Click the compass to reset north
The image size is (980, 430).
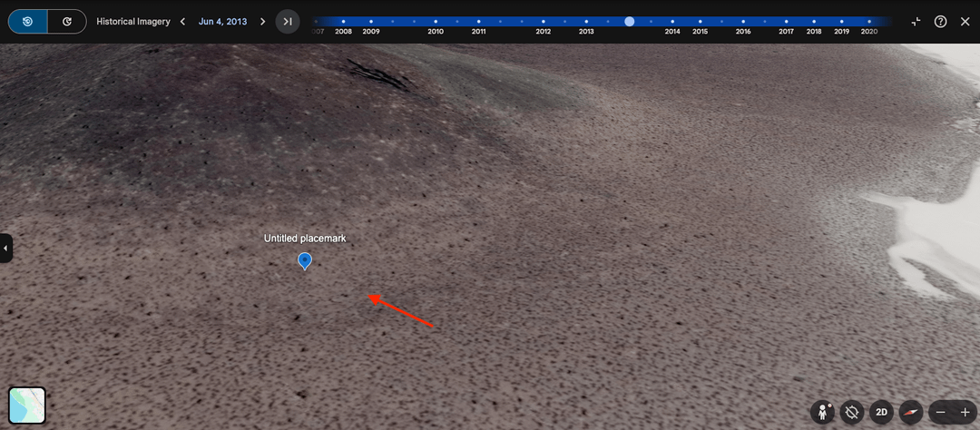coord(910,412)
